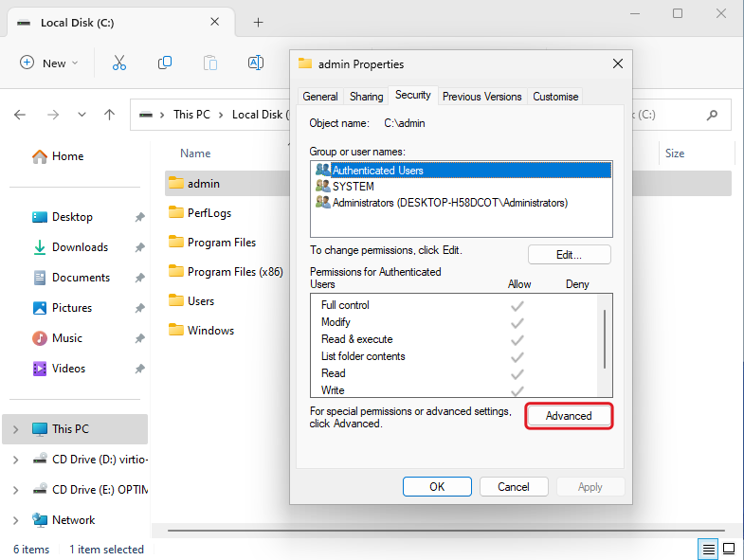
Task: Expand the This PC tree node
Action: (x=15, y=429)
